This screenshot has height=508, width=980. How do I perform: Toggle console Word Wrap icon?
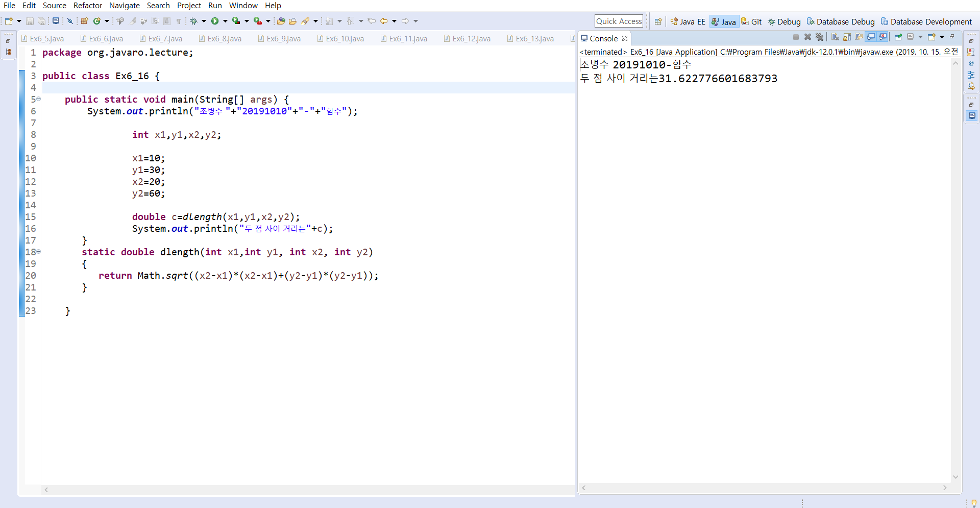click(x=859, y=37)
